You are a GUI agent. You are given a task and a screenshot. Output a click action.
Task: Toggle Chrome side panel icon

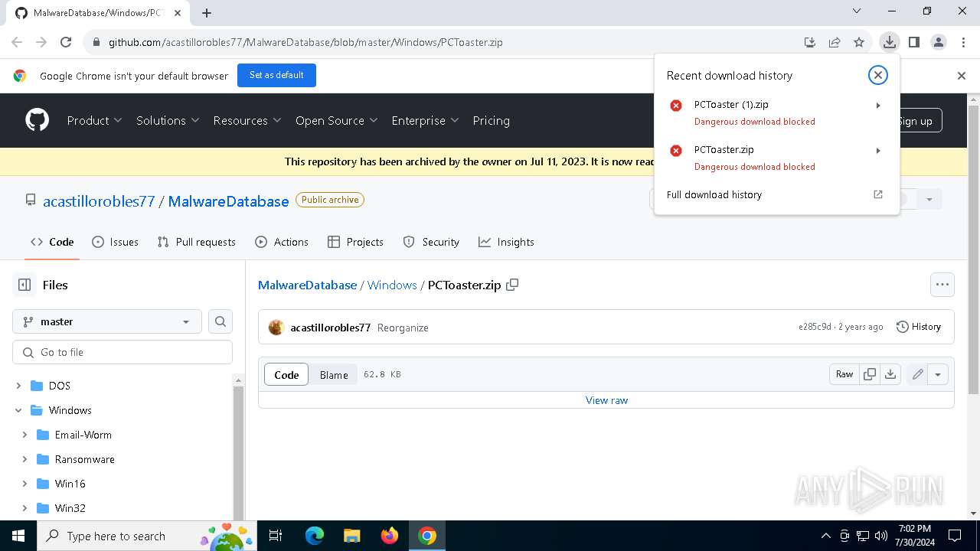(x=914, y=42)
